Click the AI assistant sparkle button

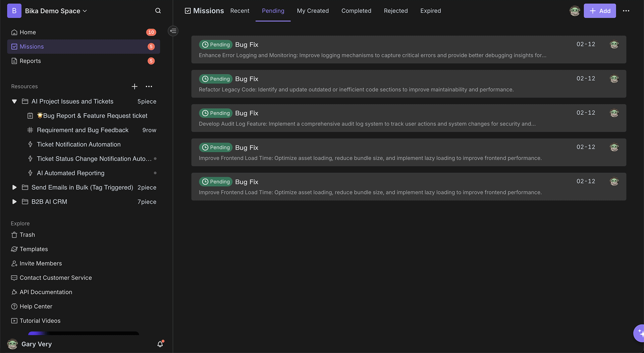640,333
